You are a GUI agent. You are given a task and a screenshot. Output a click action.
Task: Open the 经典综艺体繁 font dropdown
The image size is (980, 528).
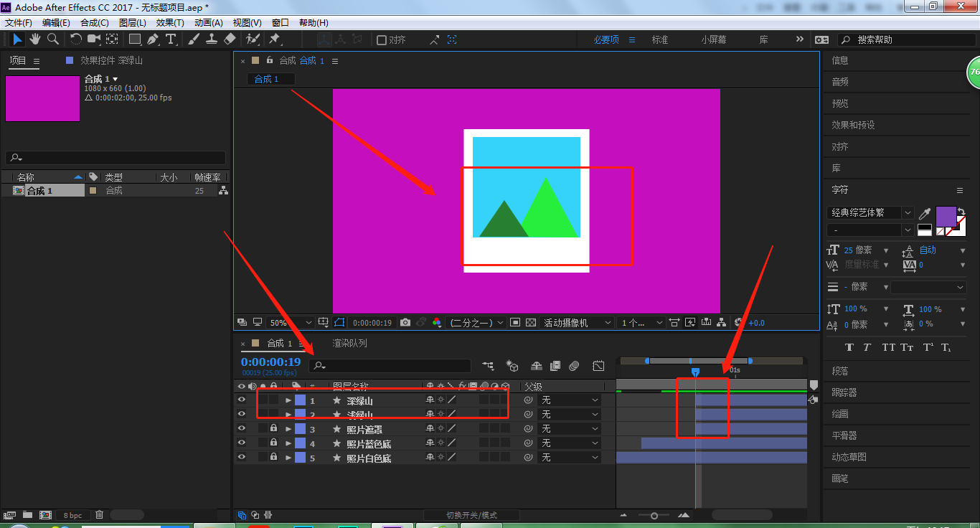coord(908,213)
